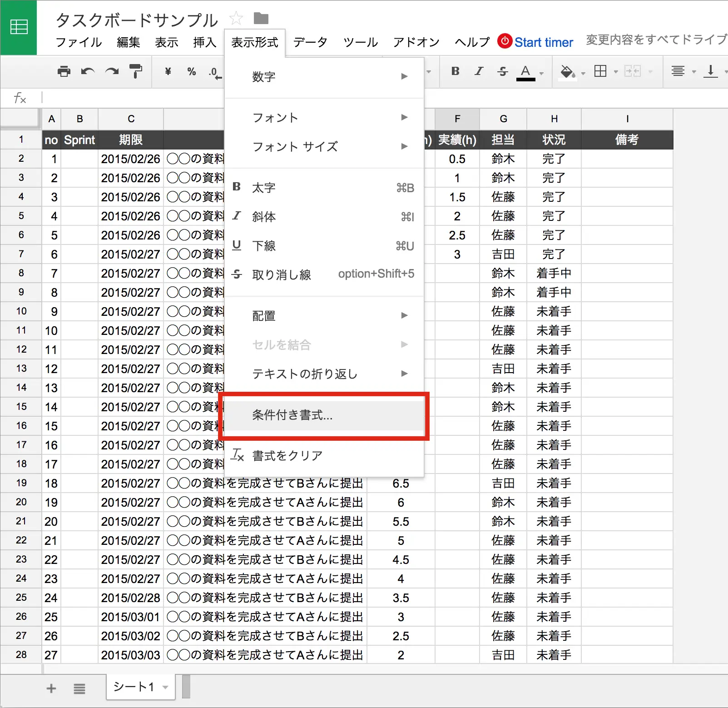
Task: Click the undo arrow icon
Action: pos(88,71)
